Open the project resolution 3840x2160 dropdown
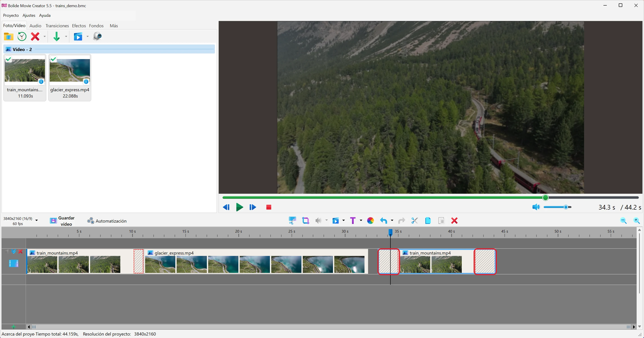This screenshot has width=644, height=338. 36,221
